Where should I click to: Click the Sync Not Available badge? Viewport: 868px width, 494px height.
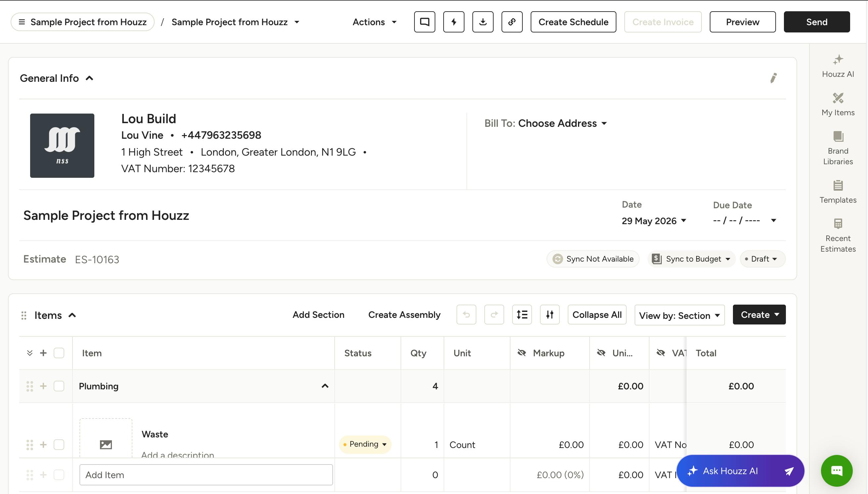point(593,259)
